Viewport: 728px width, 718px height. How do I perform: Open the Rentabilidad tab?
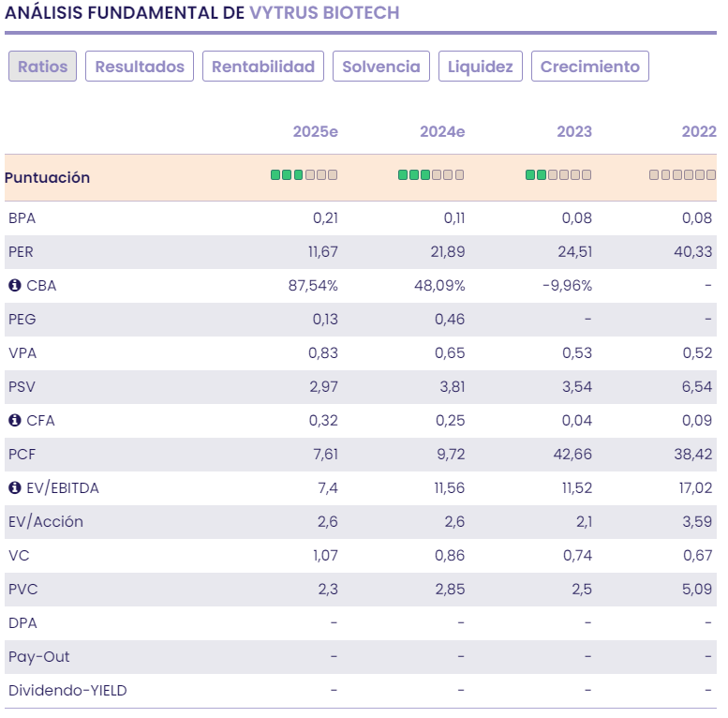[x=263, y=67]
